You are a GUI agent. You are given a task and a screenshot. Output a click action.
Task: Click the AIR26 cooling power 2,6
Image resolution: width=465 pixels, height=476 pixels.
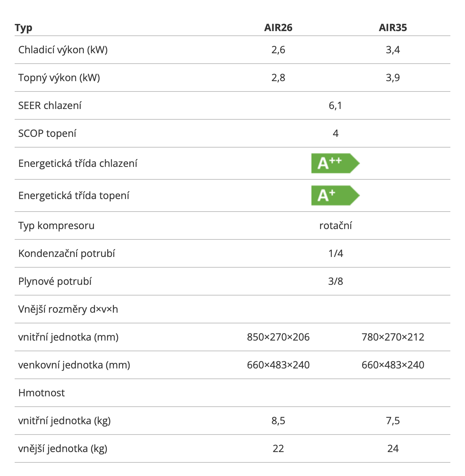(x=278, y=50)
